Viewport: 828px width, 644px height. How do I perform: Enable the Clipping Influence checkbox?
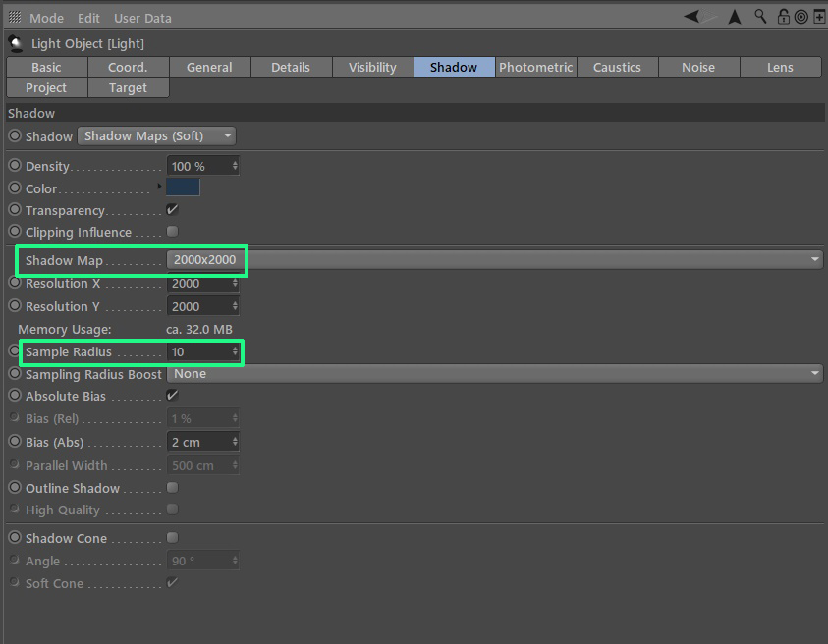(x=172, y=232)
